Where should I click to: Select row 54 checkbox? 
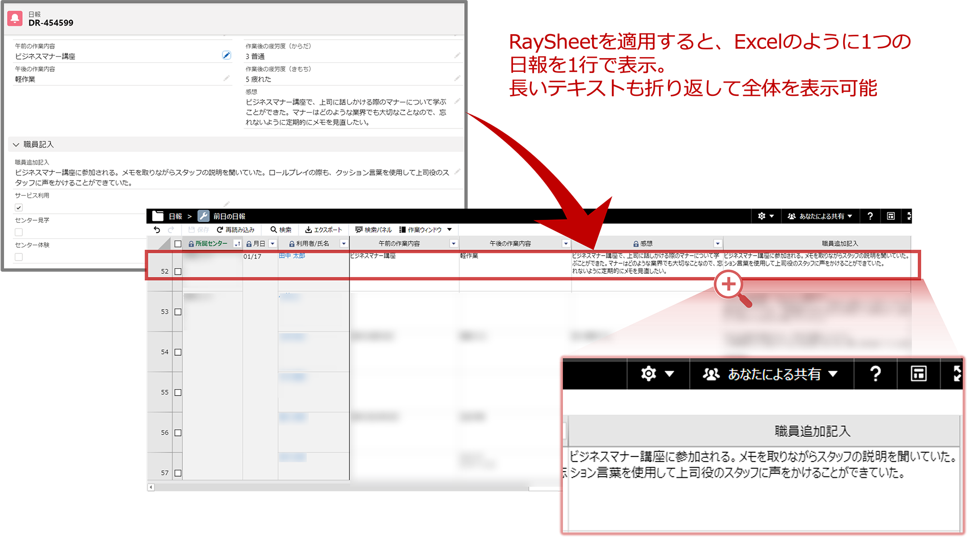tap(178, 352)
